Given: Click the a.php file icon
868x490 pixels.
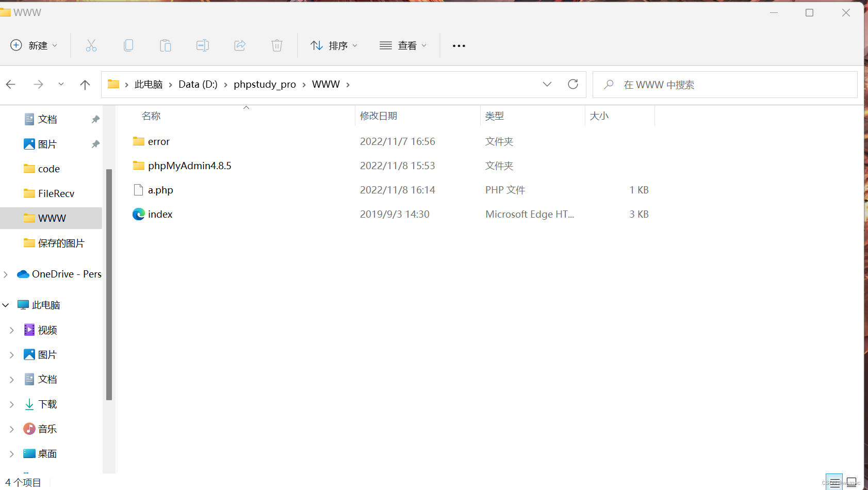Looking at the screenshot, I should click(x=138, y=190).
